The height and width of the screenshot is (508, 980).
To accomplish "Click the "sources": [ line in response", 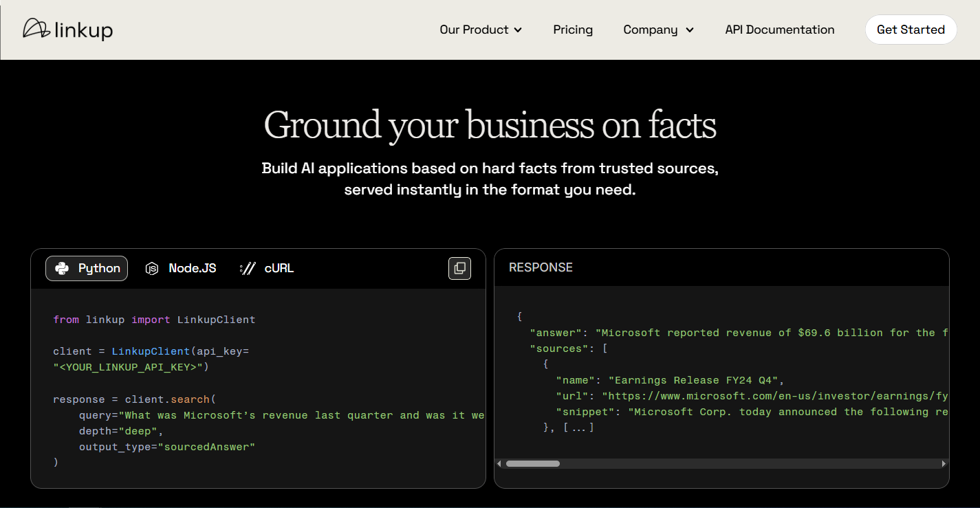I will tap(569, 349).
